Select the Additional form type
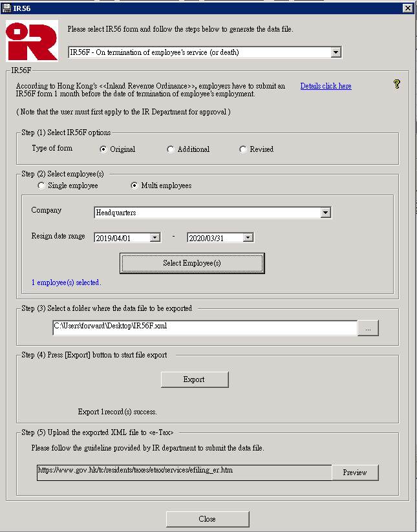Image resolution: width=417 pixels, height=532 pixels. point(171,149)
